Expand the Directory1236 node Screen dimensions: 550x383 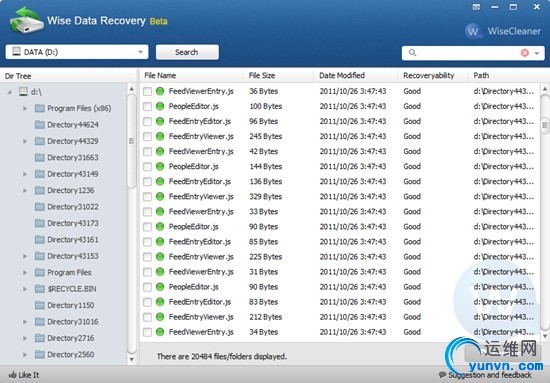[x=25, y=190]
